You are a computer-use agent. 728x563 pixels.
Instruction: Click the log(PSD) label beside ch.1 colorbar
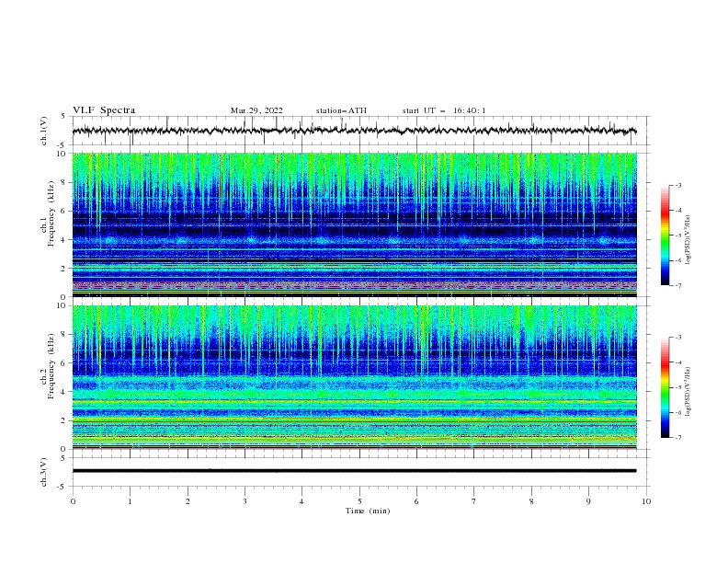point(688,240)
